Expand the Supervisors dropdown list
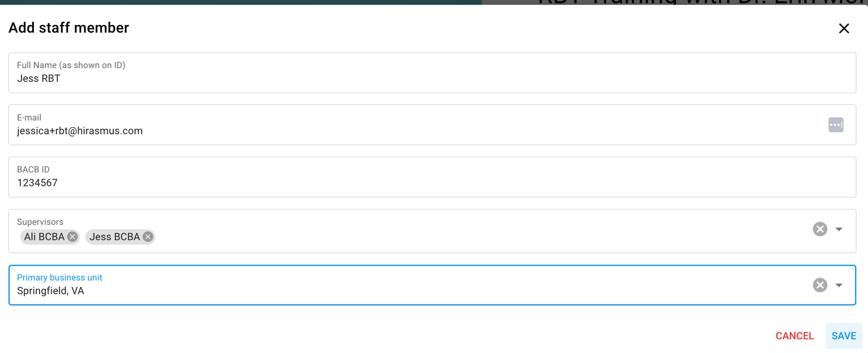 pyautogui.click(x=839, y=229)
